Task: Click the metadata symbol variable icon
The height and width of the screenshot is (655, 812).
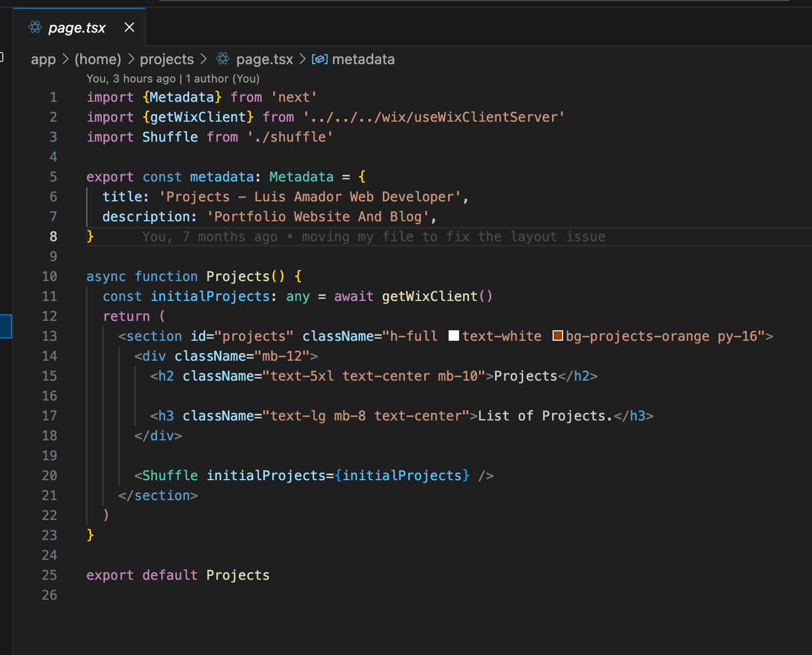Action: point(320,59)
